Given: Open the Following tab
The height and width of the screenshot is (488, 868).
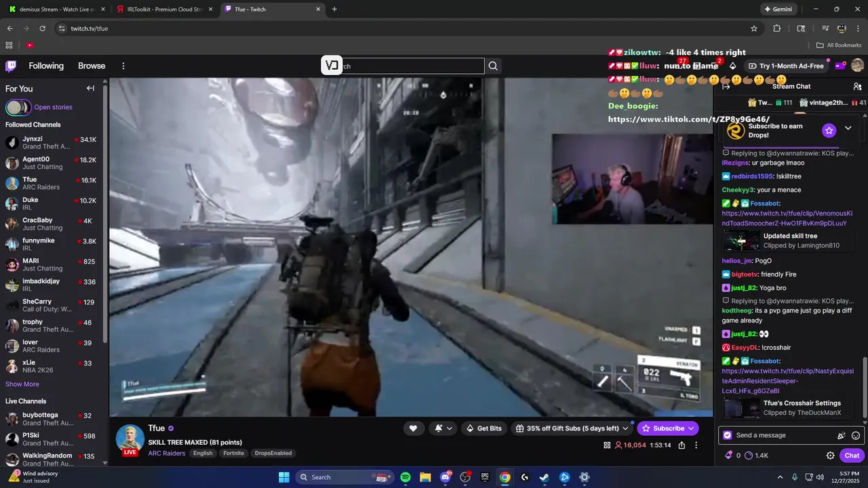Looking at the screenshot, I should click(x=46, y=66).
